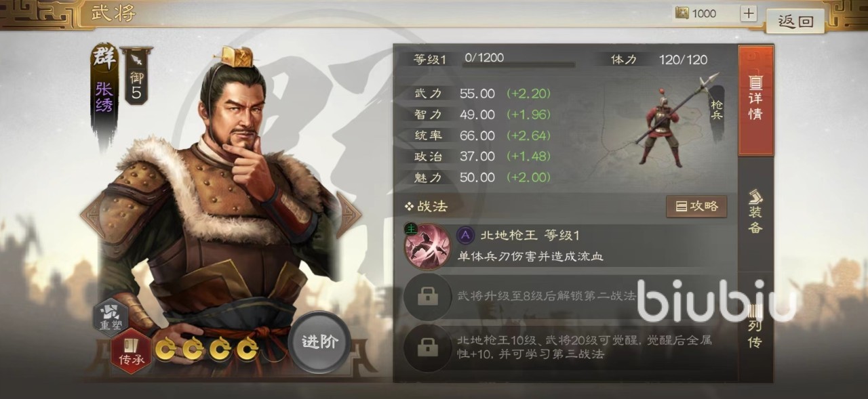
Task: Open the 列传 biography tab
Action: (x=755, y=325)
